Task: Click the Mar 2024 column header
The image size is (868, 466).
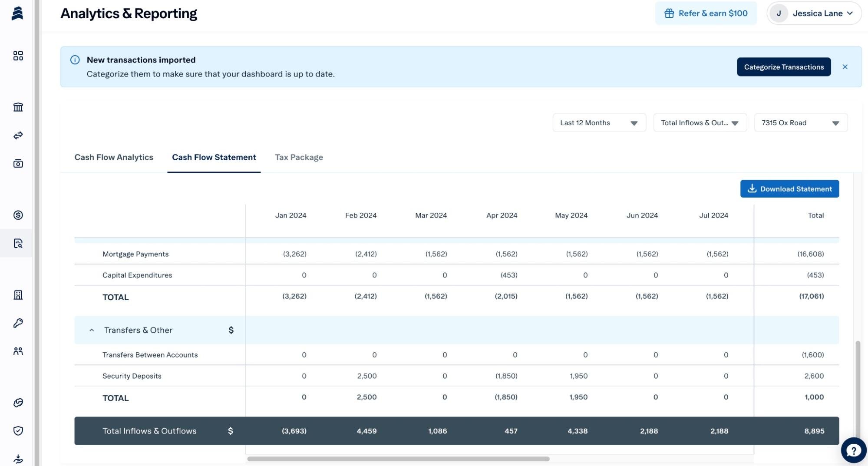Action: click(x=431, y=215)
